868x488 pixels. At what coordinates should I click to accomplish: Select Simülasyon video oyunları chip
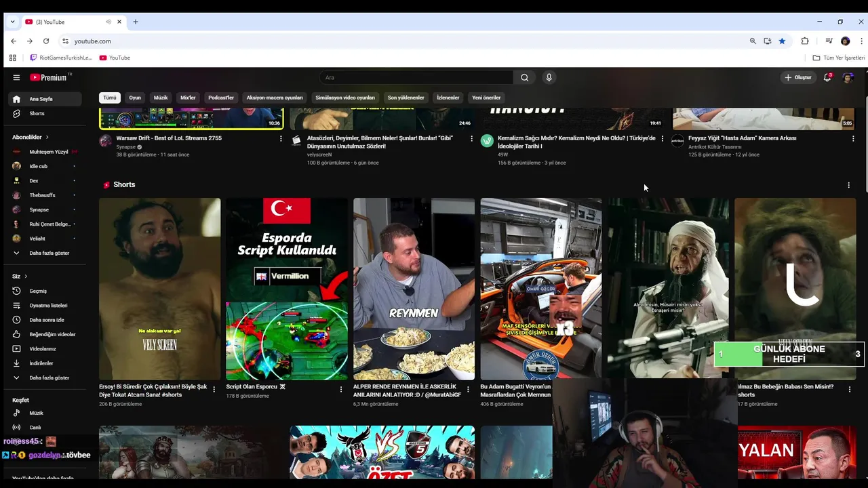pos(345,98)
